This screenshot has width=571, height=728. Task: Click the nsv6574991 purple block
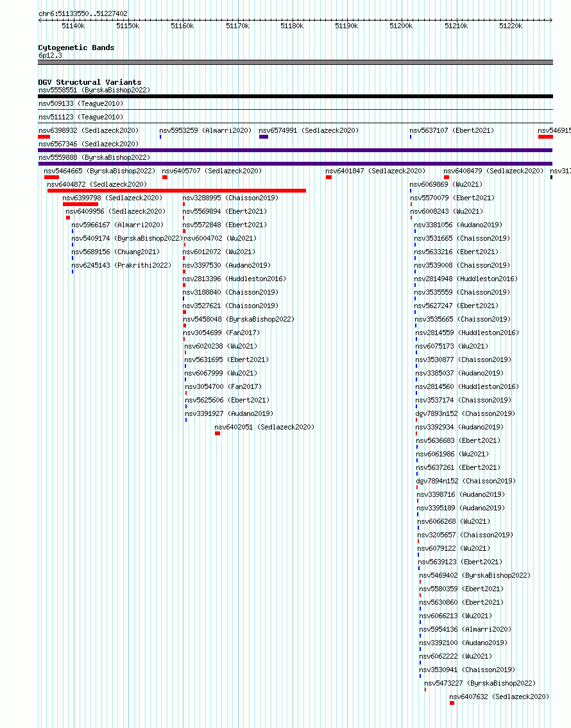pyautogui.click(x=264, y=137)
